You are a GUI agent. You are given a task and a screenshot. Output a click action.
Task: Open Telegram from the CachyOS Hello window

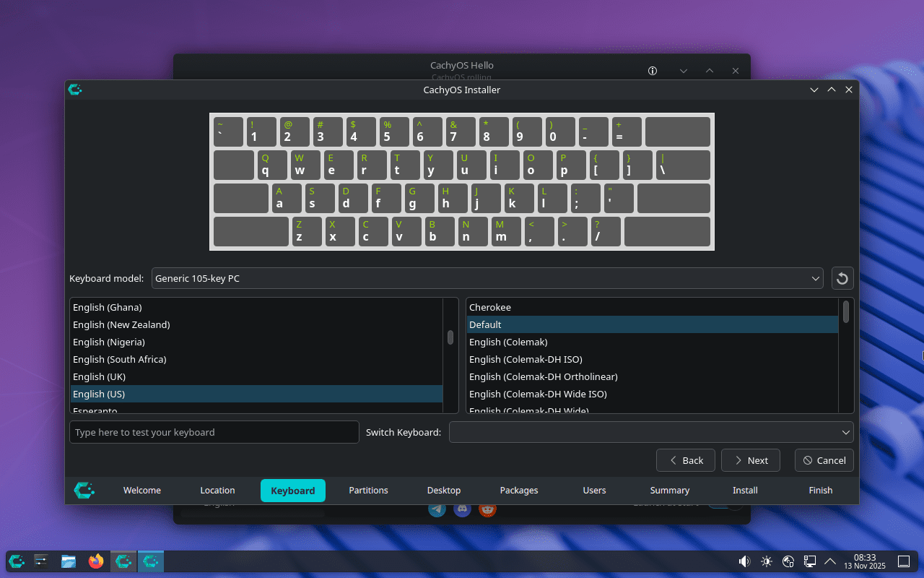tap(437, 509)
